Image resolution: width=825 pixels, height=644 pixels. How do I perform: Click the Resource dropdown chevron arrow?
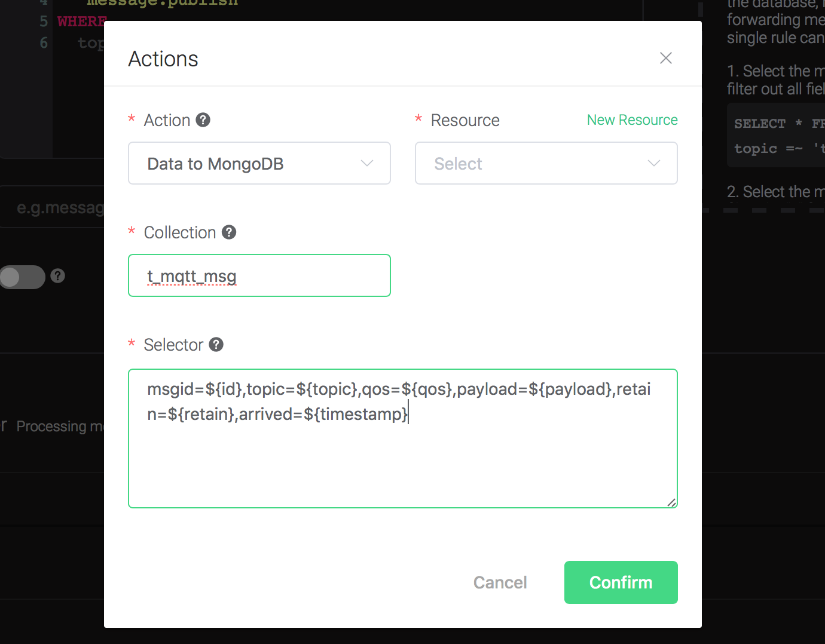point(654,163)
